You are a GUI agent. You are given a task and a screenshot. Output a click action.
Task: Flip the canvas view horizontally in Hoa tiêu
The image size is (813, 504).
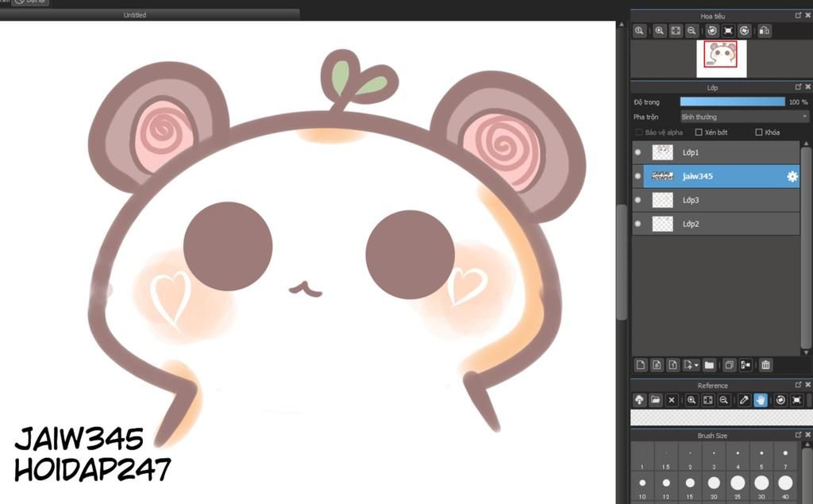(x=765, y=31)
